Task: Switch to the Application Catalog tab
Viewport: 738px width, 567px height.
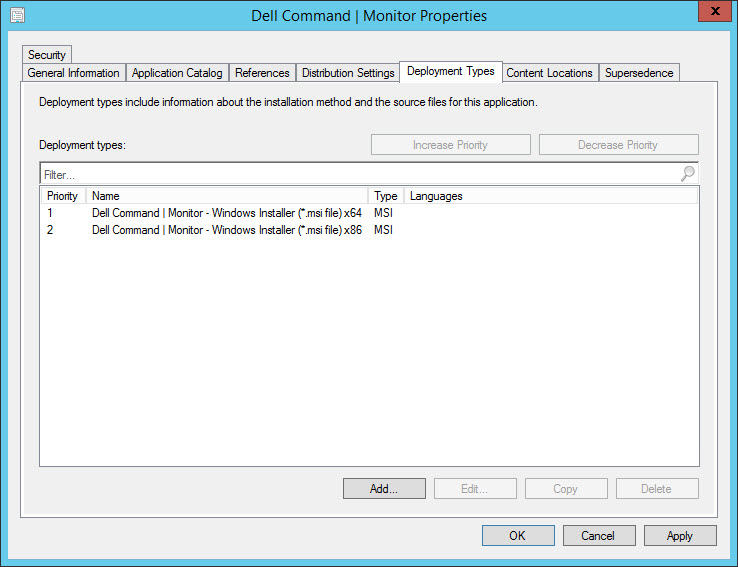Action: (x=177, y=73)
